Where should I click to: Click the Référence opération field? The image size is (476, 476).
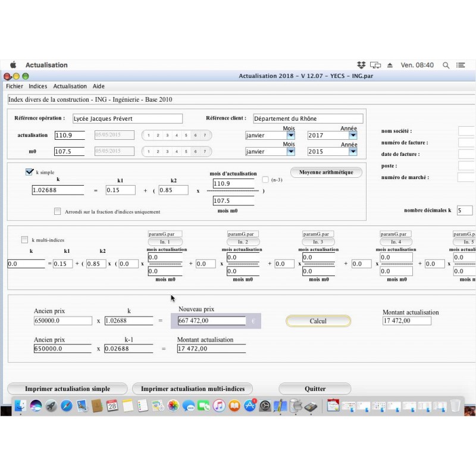pos(127,118)
